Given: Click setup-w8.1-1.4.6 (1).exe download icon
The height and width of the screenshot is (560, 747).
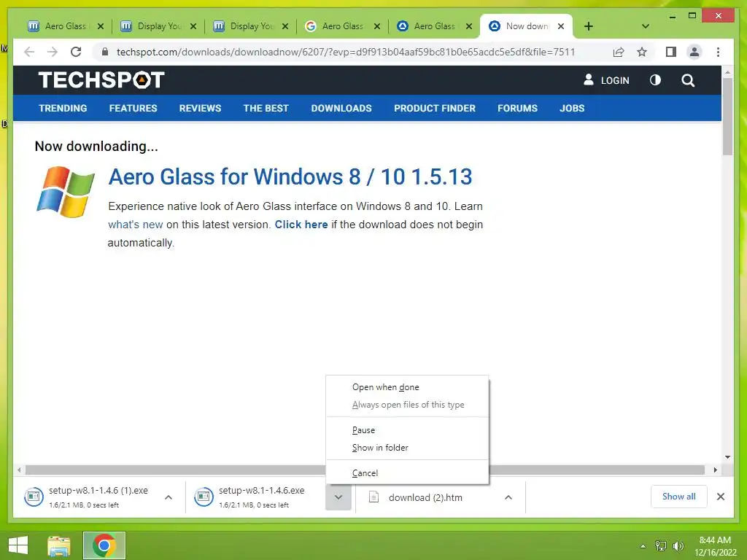Looking at the screenshot, I should (x=34, y=497).
